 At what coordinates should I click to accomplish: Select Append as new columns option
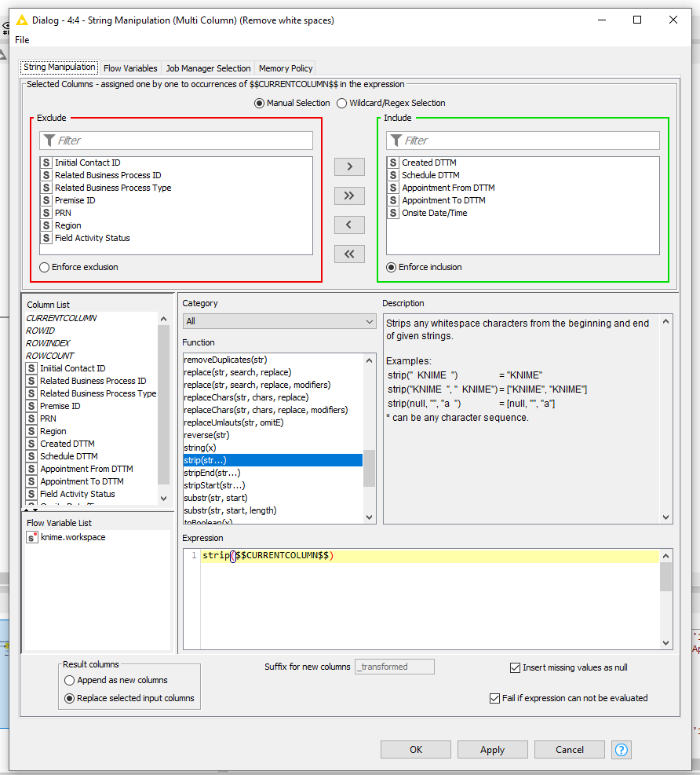coord(70,680)
